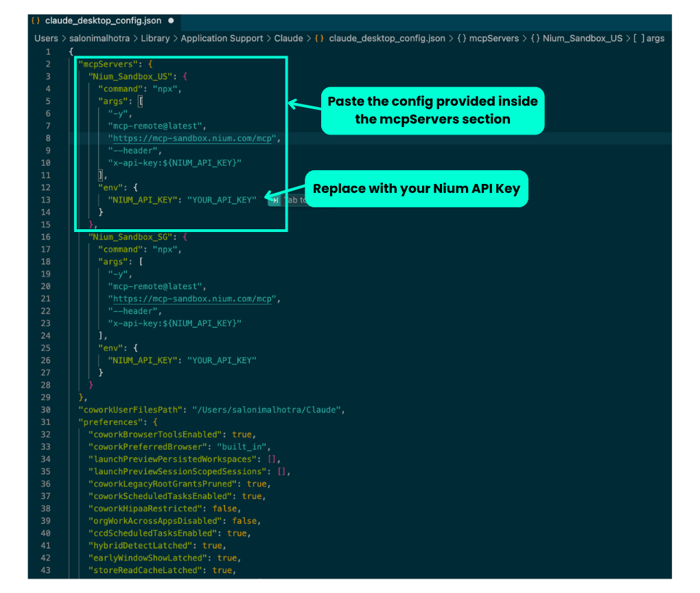
Task: Click the x-api-key string on line 10
Action: [174, 163]
